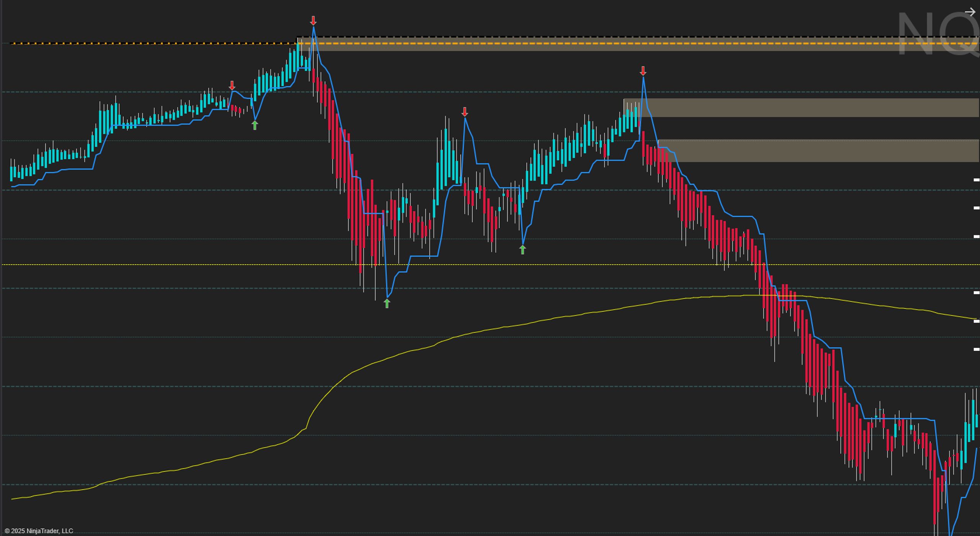The width and height of the screenshot is (980, 536).
Task: Click the NinjaTrader, LLC copyright text
Action: [39, 531]
